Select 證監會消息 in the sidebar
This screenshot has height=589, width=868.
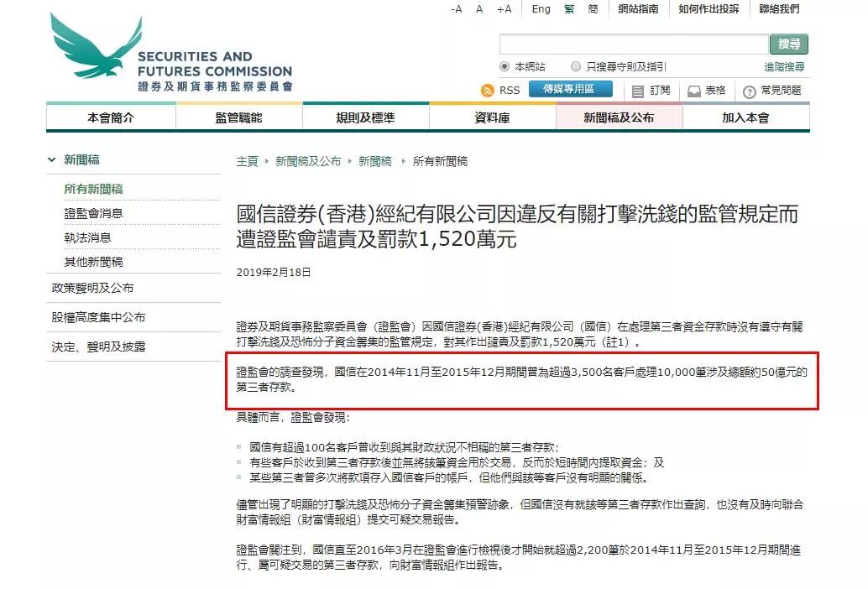(x=93, y=213)
